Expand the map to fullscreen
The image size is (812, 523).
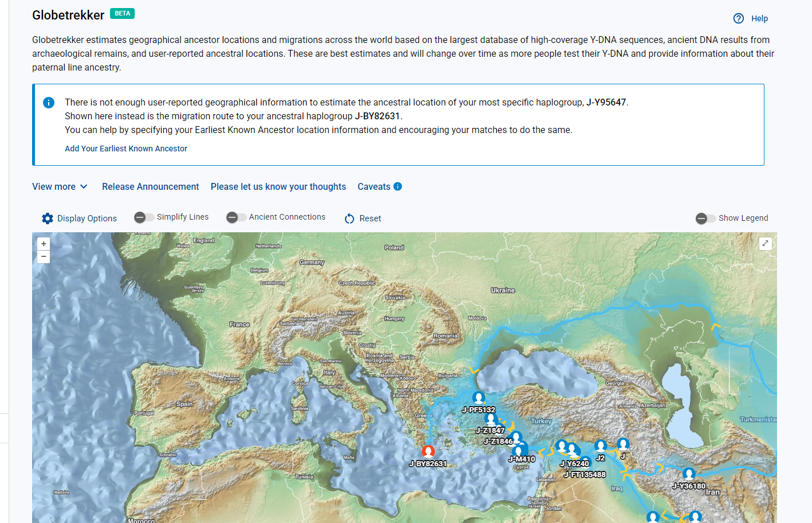tap(765, 244)
